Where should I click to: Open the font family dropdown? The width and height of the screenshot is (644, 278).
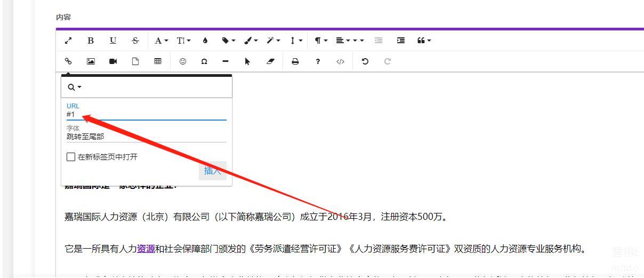point(161,41)
